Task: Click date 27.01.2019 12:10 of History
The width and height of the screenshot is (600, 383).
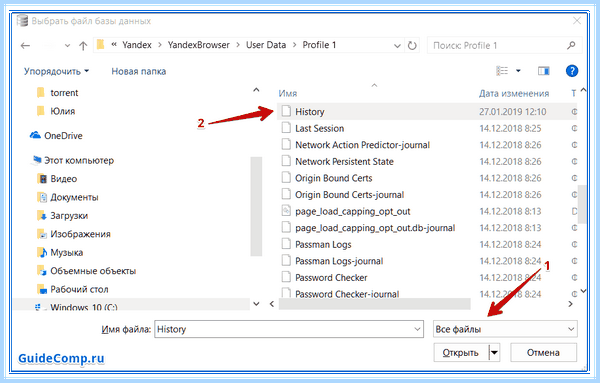Action: pos(512,112)
